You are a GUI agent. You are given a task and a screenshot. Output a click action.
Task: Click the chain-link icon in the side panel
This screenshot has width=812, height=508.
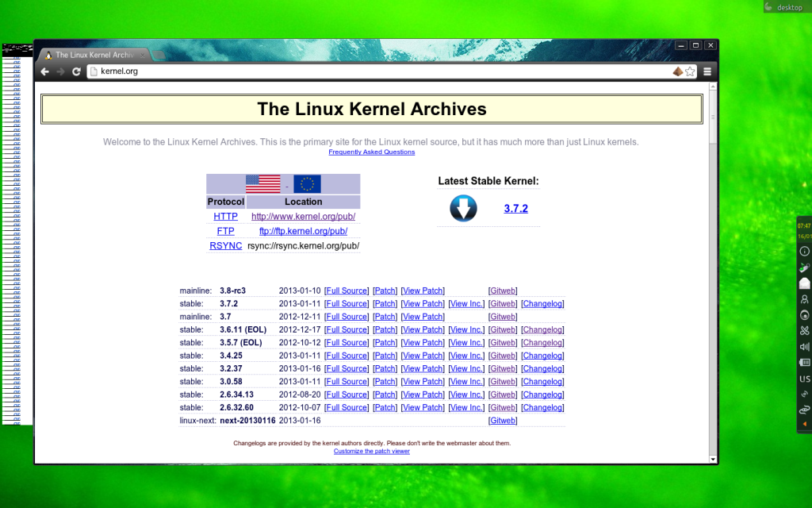tap(804, 410)
